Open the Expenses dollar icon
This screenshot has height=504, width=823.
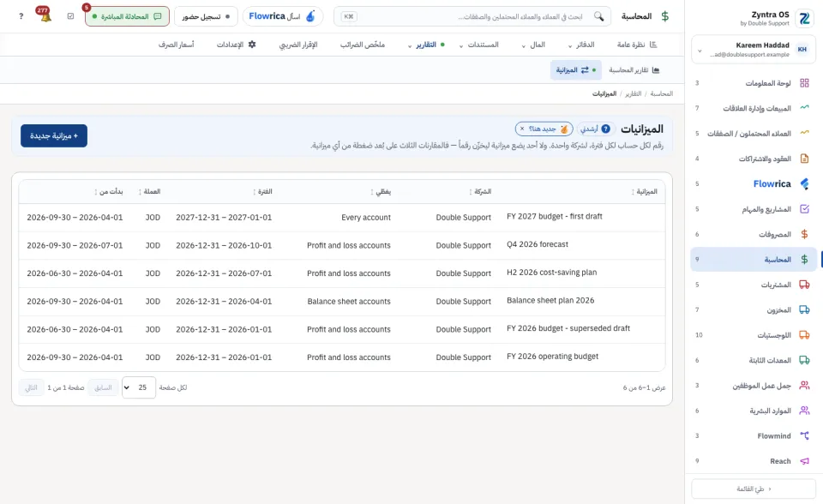tap(804, 234)
